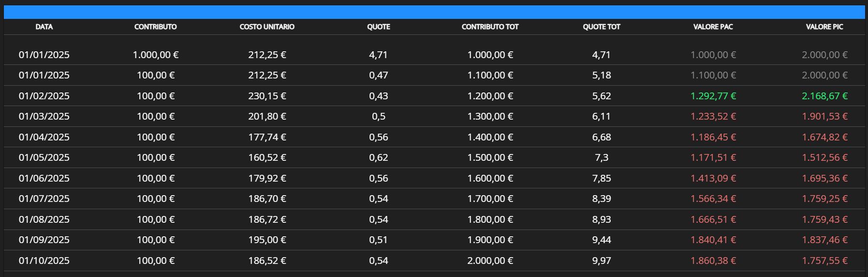This screenshot has height=277, width=868.
Task: Select the red 1.757,55 € PIC value
Action: 824,261
